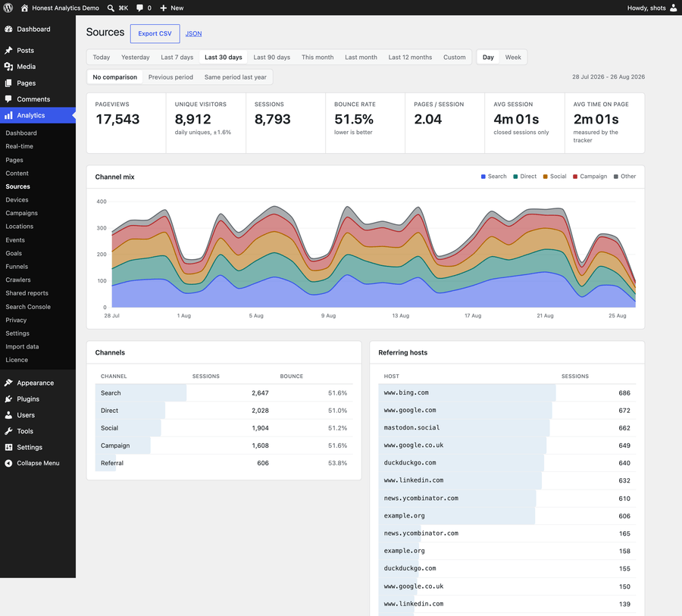The width and height of the screenshot is (682, 616).
Task: Open Custom date range
Action: tap(455, 58)
